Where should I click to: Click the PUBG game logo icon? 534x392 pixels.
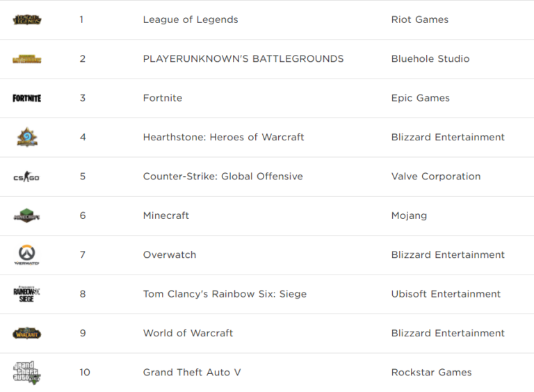pos(27,59)
